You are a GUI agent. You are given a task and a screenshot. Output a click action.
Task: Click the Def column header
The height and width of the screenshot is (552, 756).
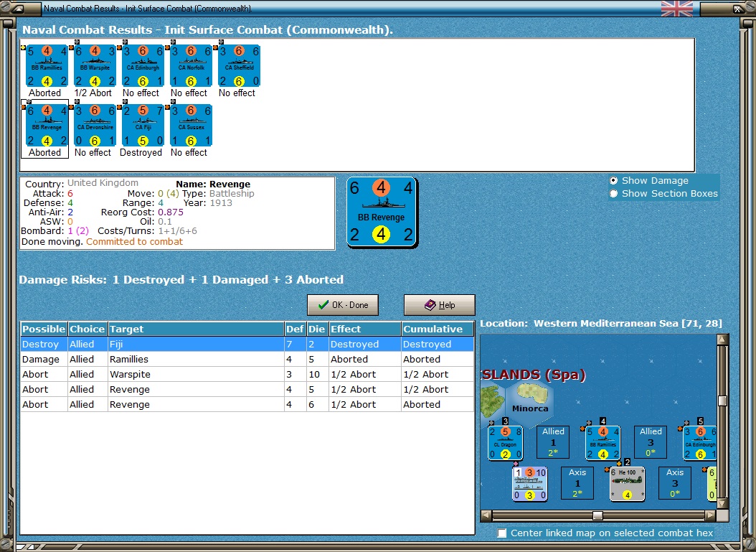pyautogui.click(x=295, y=329)
